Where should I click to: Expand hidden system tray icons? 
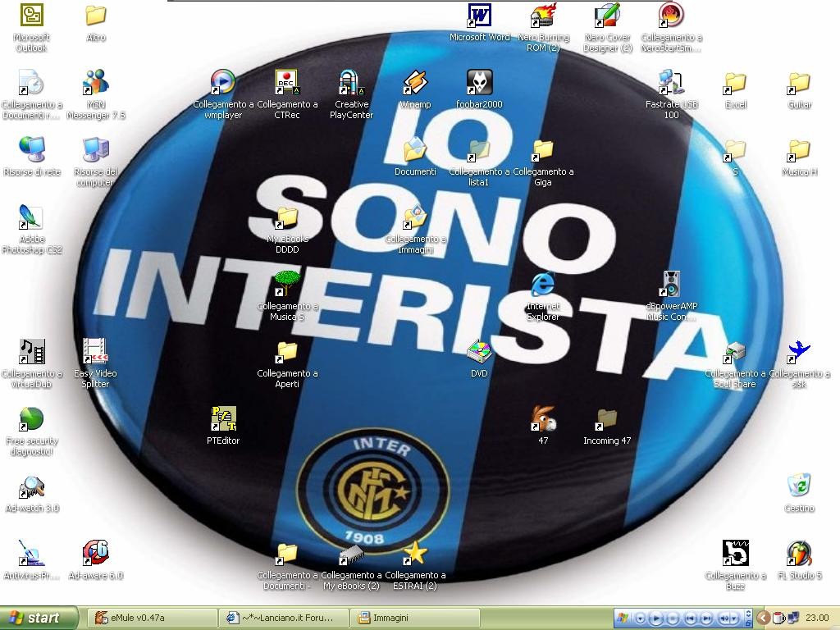pyautogui.click(x=764, y=619)
